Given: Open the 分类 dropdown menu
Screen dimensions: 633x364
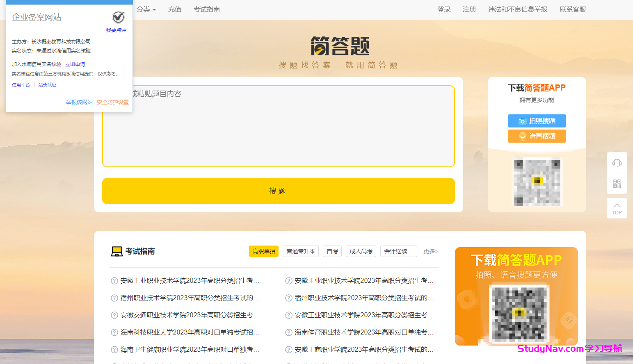Looking at the screenshot, I should 146,9.
